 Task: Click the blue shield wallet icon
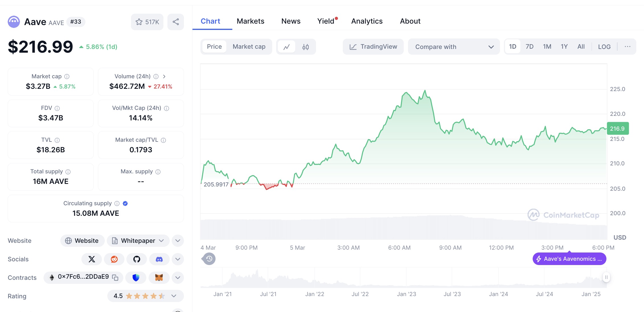(x=136, y=278)
